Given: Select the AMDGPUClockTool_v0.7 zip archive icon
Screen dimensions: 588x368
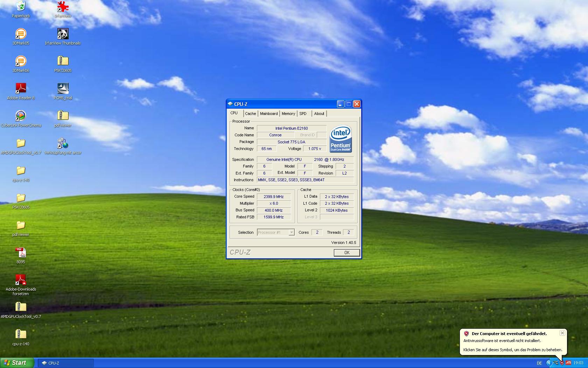Looking at the screenshot, I should click(21, 310).
